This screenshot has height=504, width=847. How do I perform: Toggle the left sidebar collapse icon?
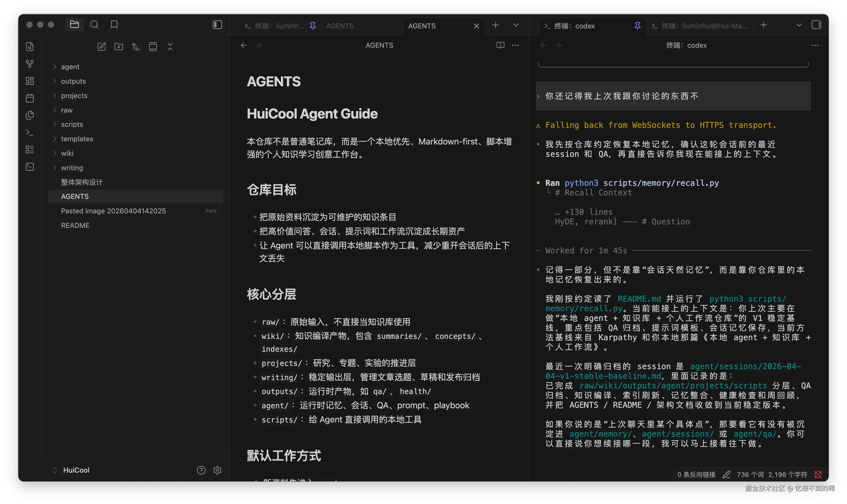pos(217,24)
